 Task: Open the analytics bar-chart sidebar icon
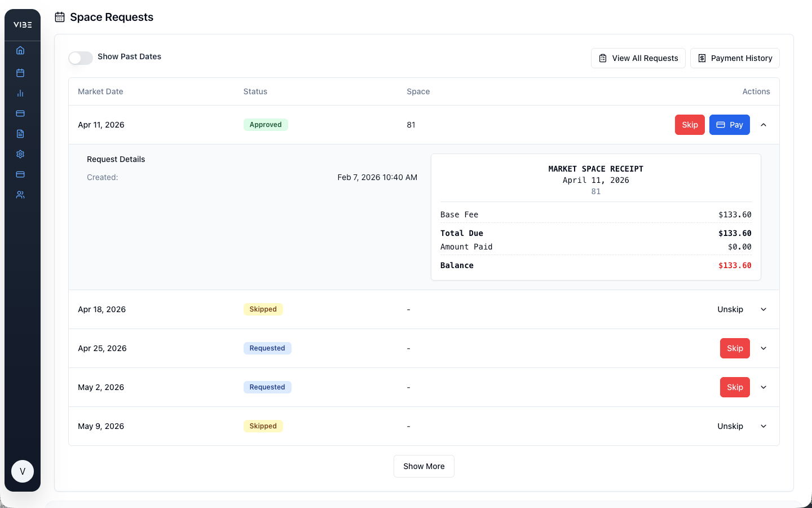(20, 93)
